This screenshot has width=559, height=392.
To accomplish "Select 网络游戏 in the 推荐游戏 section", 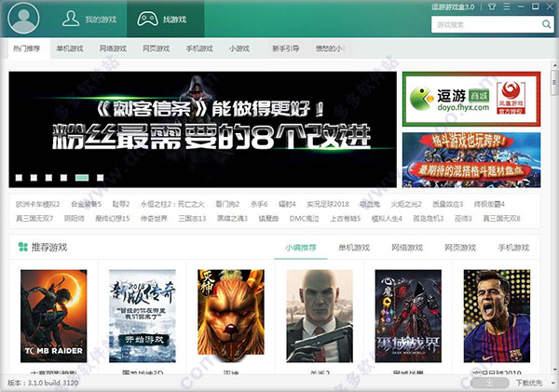I will pos(407,248).
